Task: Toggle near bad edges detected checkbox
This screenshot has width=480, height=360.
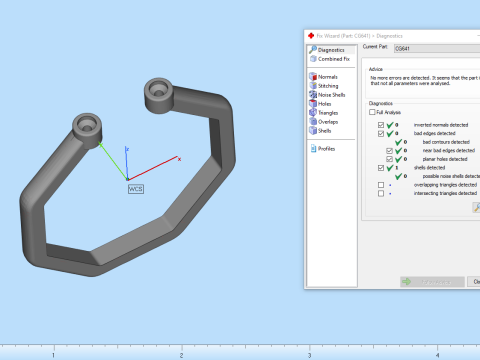Action: 389,151
